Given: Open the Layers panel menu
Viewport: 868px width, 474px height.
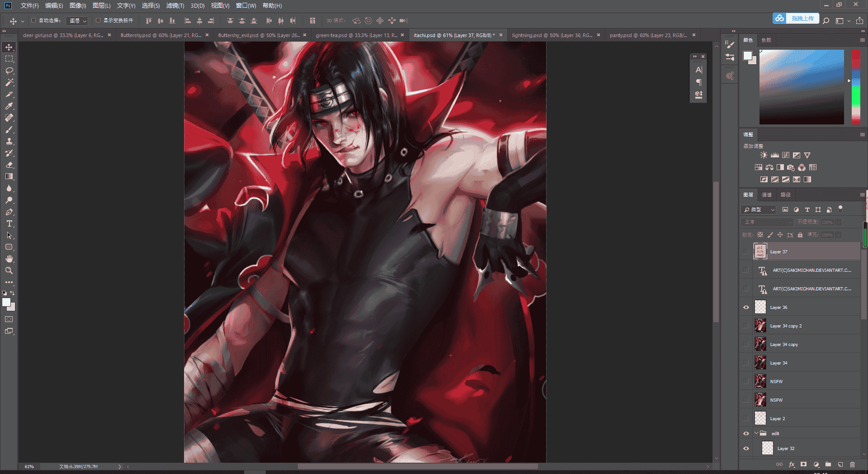Looking at the screenshot, I should (862, 194).
